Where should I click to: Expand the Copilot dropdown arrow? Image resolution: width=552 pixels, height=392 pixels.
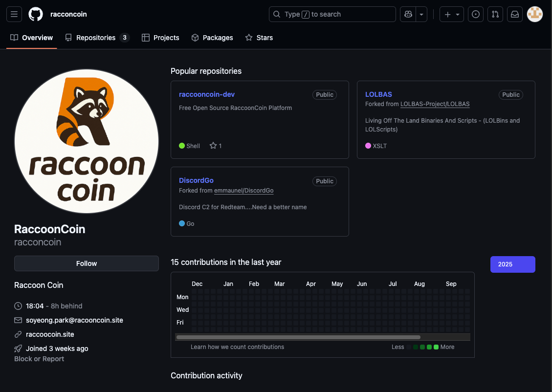click(421, 15)
